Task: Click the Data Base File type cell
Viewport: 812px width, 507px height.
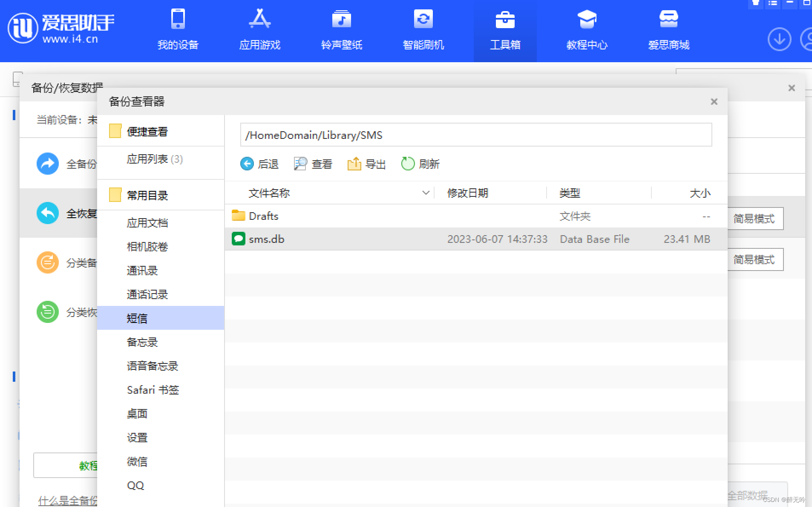Action: (595, 239)
